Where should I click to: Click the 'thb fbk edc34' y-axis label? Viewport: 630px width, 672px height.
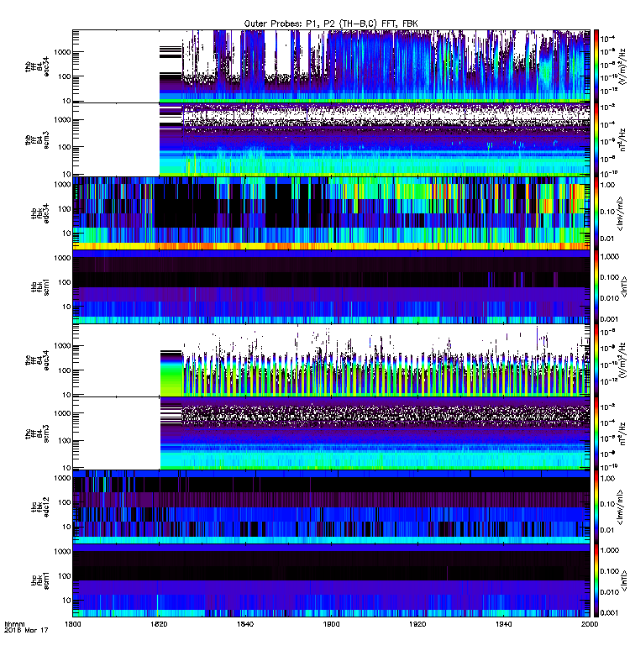tap(40, 213)
